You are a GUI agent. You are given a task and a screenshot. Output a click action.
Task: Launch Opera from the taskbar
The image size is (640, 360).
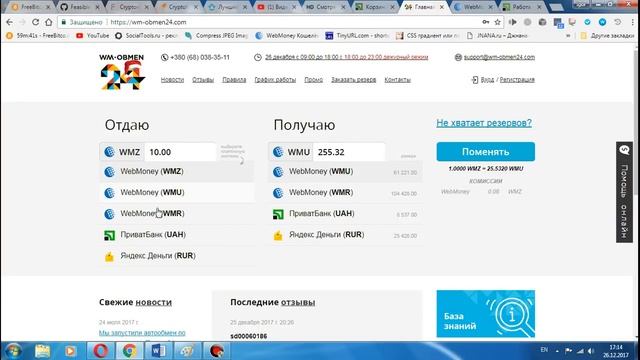[x=101, y=351]
